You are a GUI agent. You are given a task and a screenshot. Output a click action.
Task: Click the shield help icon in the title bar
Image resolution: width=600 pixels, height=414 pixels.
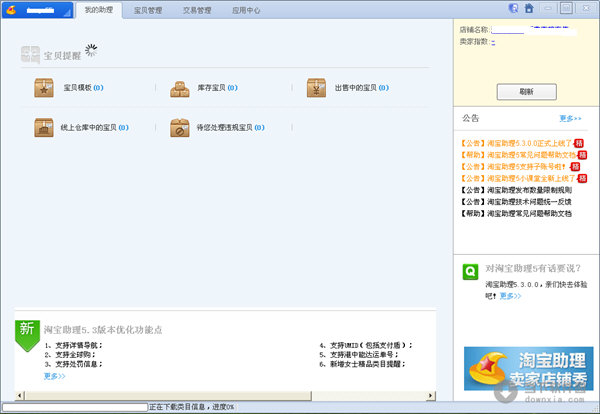click(513, 8)
